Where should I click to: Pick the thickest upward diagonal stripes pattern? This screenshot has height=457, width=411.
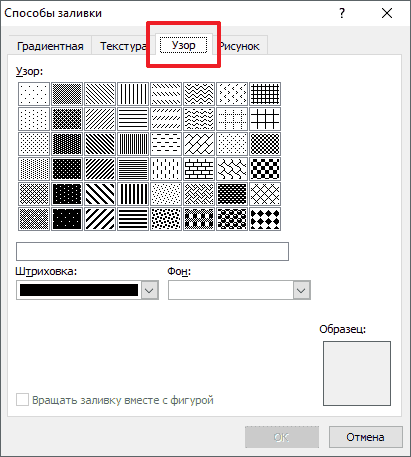point(100,219)
